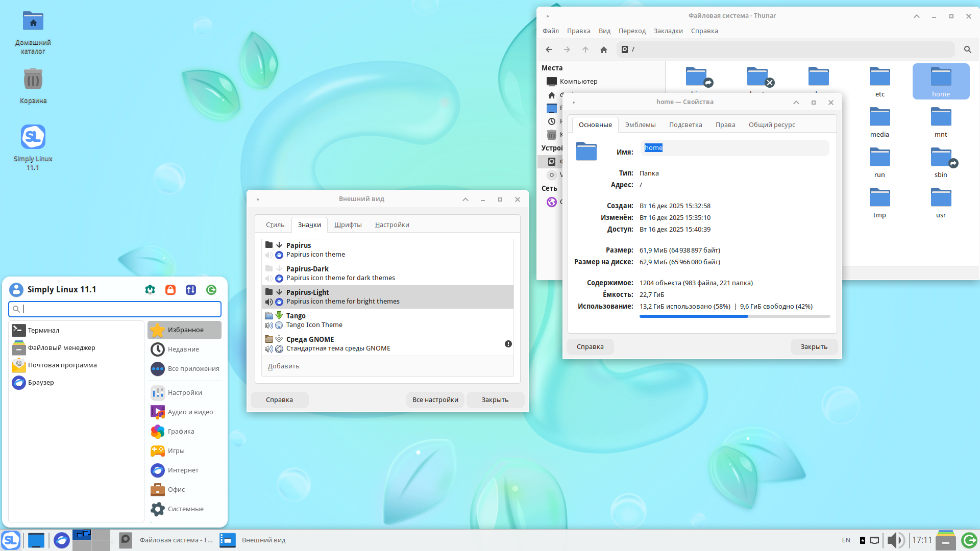Image resolution: width=980 pixels, height=551 pixels.
Task: Click the Thunar home toolbar button
Action: pyautogui.click(x=604, y=49)
